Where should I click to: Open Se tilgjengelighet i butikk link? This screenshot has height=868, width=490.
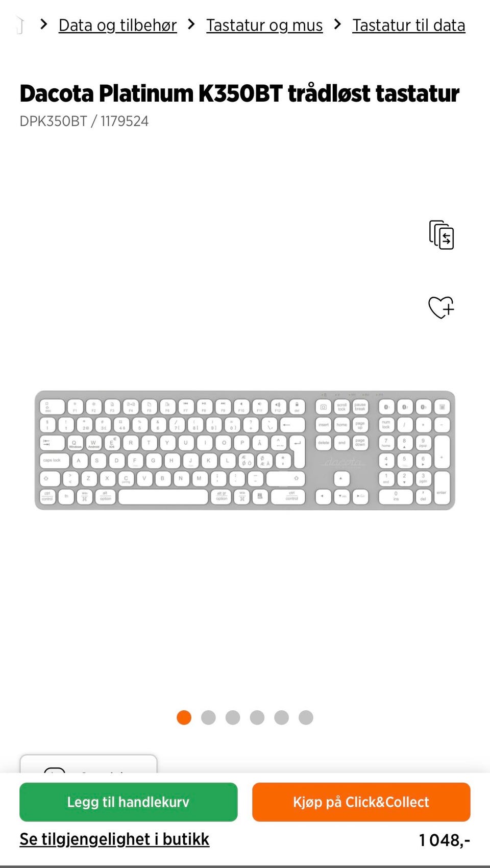tap(114, 839)
